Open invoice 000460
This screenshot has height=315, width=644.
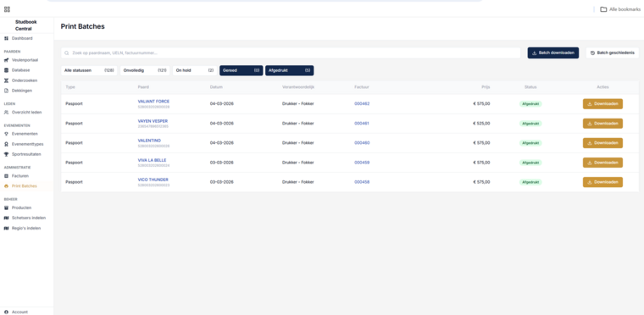tap(362, 143)
